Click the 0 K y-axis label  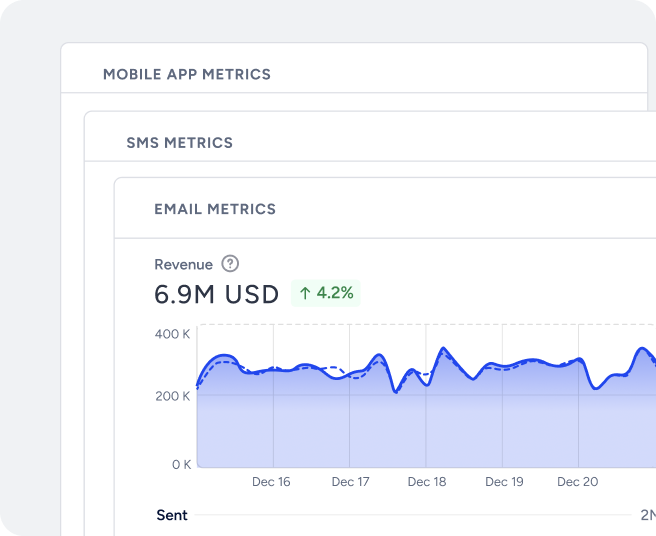[180, 464]
